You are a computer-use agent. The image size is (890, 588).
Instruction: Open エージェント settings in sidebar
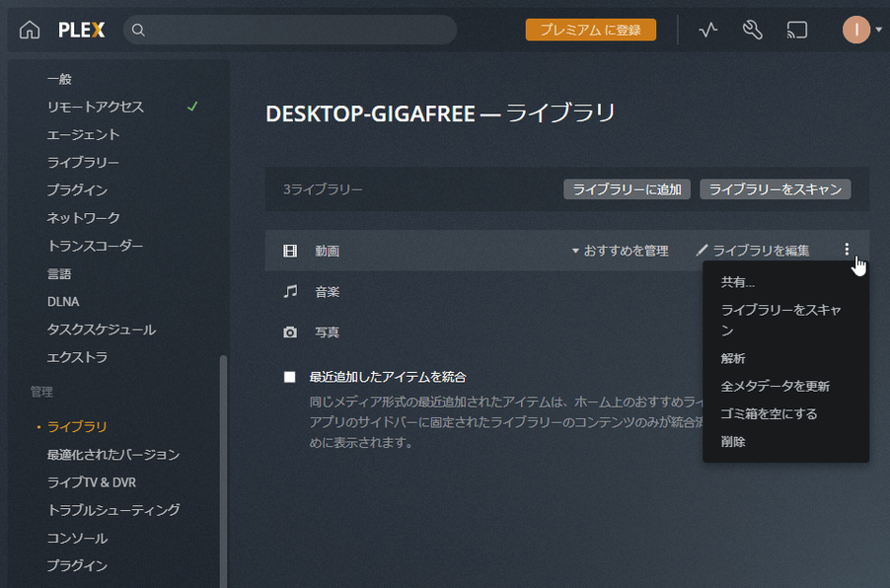tap(84, 134)
